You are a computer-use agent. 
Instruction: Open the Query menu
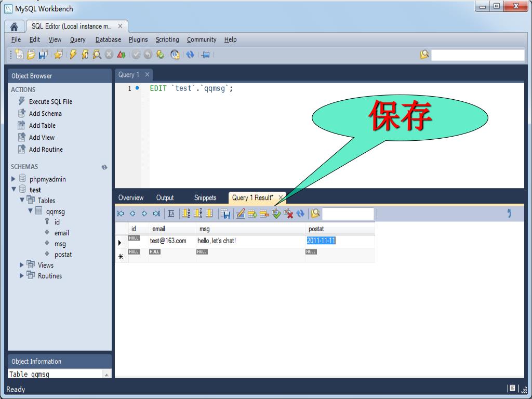(x=78, y=39)
